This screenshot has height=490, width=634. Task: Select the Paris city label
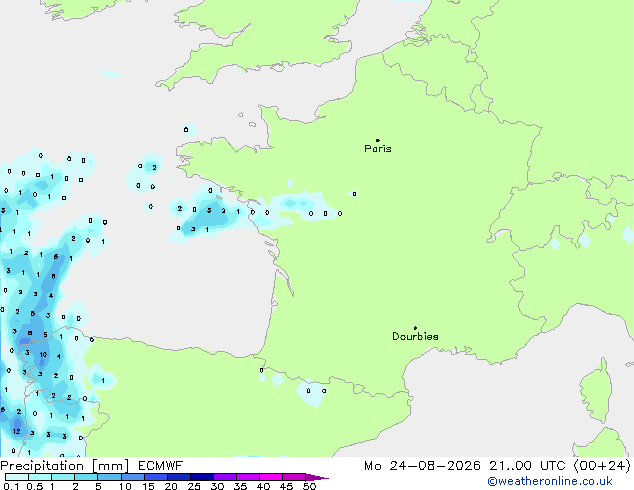coord(378,149)
